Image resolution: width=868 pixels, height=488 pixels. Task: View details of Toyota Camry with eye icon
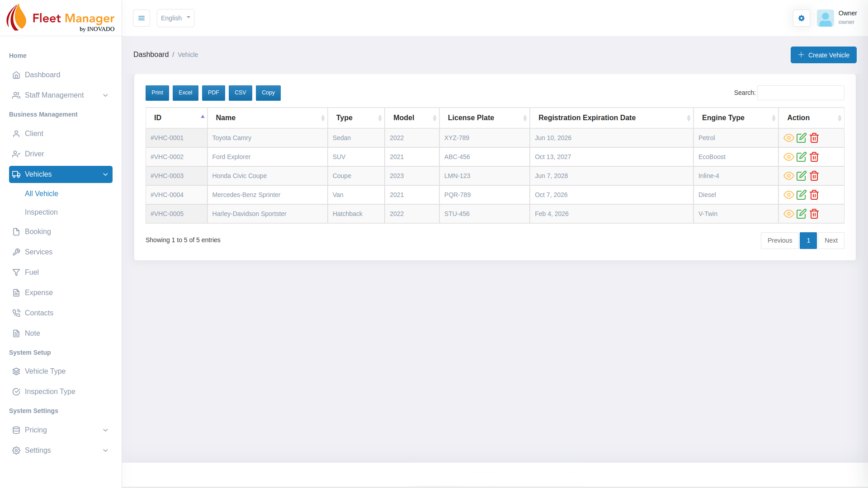(788, 138)
